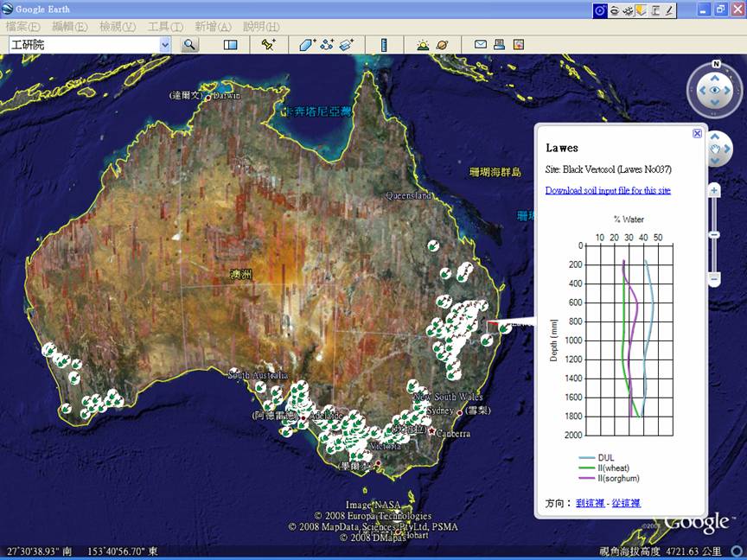Open the 檔案 (File) menu
The height and width of the screenshot is (560, 747).
pyautogui.click(x=23, y=27)
